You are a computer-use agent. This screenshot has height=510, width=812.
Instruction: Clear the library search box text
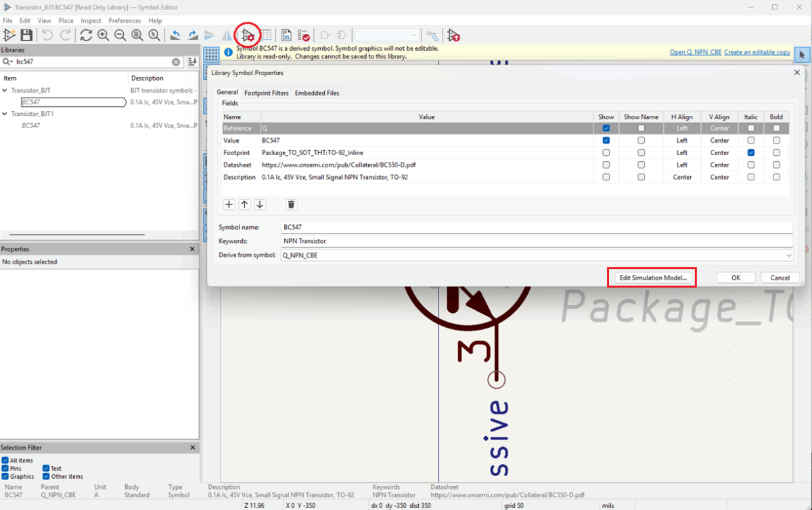(x=176, y=62)
